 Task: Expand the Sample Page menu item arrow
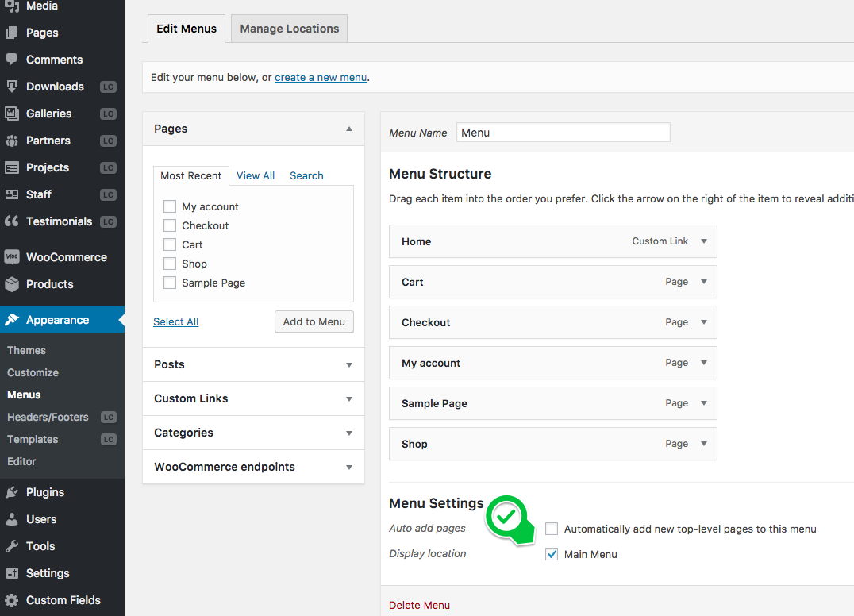[704, 403]
